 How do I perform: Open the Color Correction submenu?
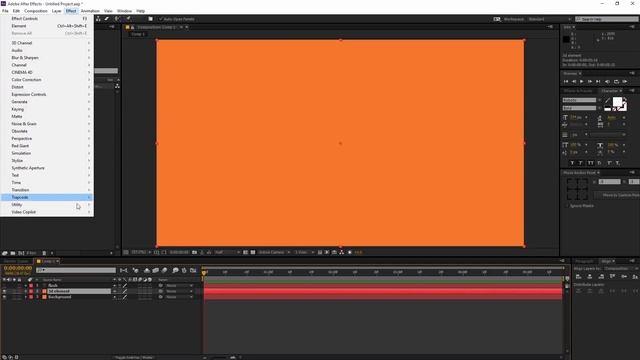(x=47, y=80)
